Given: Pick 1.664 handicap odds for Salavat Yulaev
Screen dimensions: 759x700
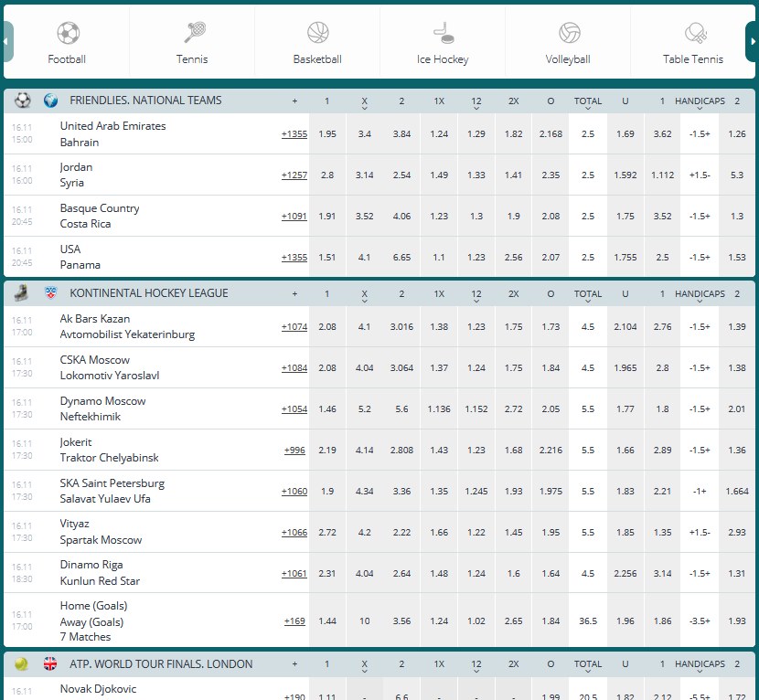Looking at the screenshot, I should (737, 491).
